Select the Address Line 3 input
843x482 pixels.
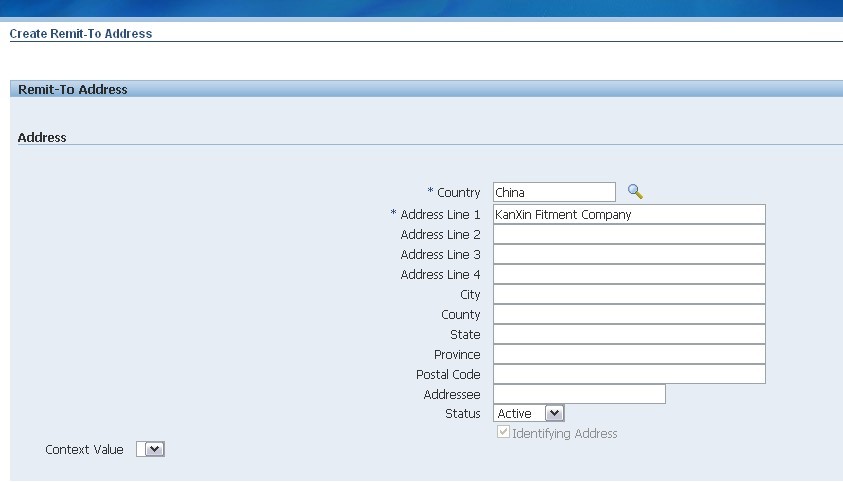pos(629,254)
